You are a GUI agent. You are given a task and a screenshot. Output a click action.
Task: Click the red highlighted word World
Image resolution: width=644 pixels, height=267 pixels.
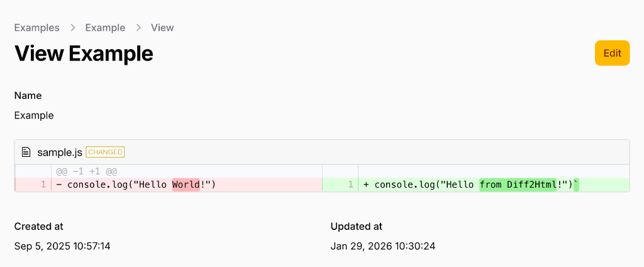click(x=186, y=185)
